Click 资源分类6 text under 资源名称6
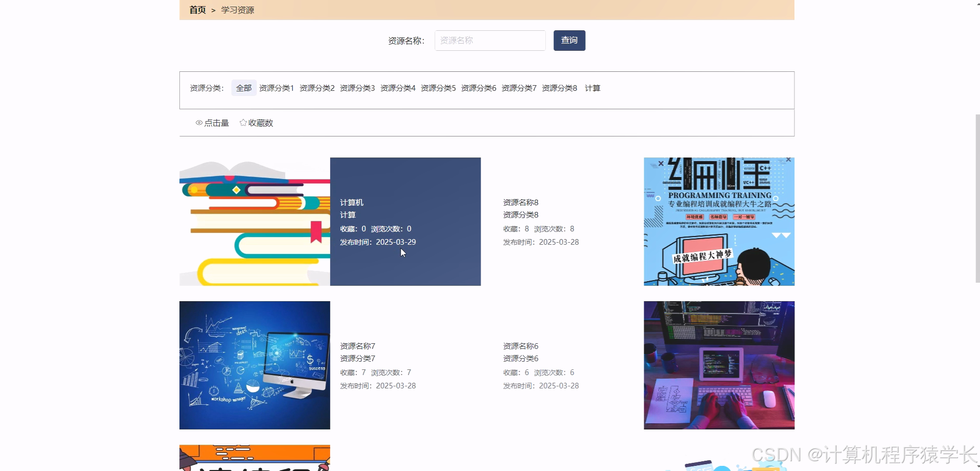This screenshot has width=980, height=471. point(521,358)
